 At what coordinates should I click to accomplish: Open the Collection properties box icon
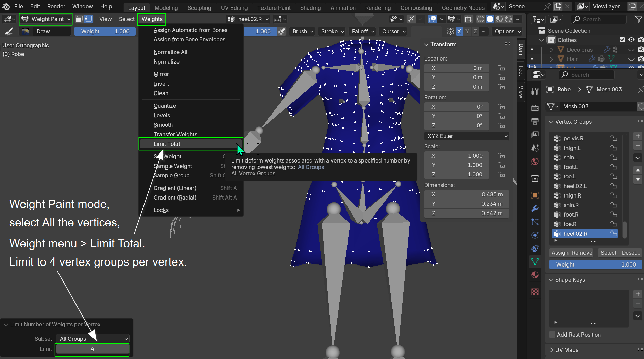pos(535,178)
